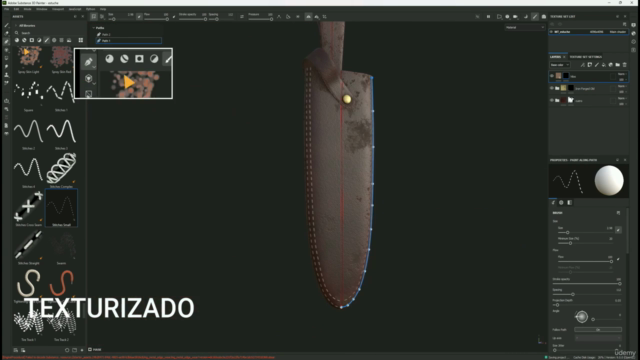Open blend mode dropdown of cuero layer
The width and height of the screenshot is (640, 360).
coord(622,98)
